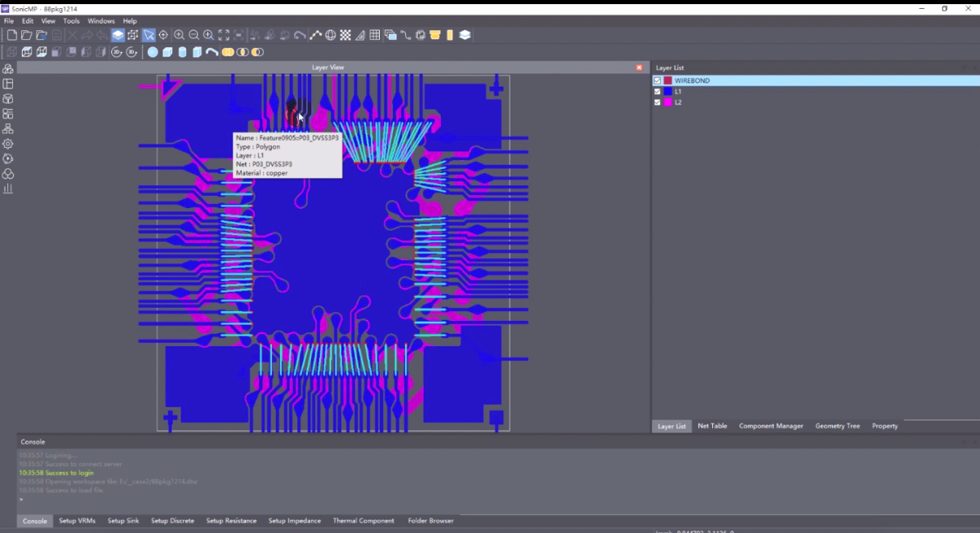Click the magenta L2 color swatch
This screenshot has width=980, height=533.
point(668,102)
